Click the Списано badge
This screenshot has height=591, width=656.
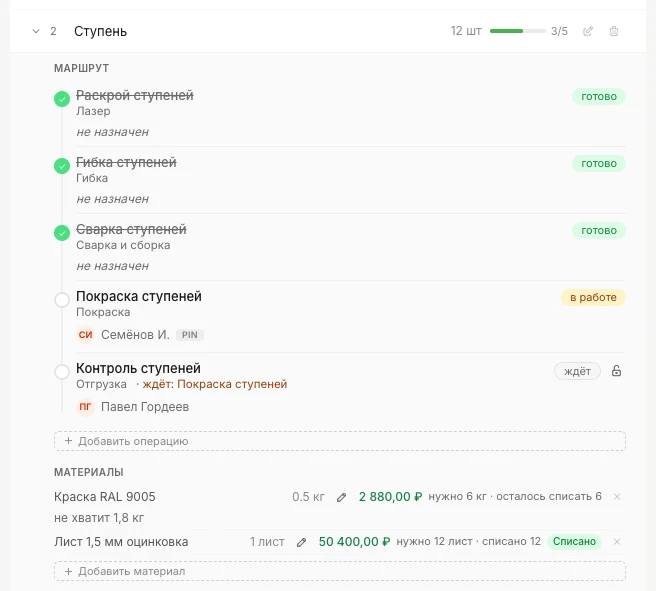pyautogui.click(x=574, y=541)
